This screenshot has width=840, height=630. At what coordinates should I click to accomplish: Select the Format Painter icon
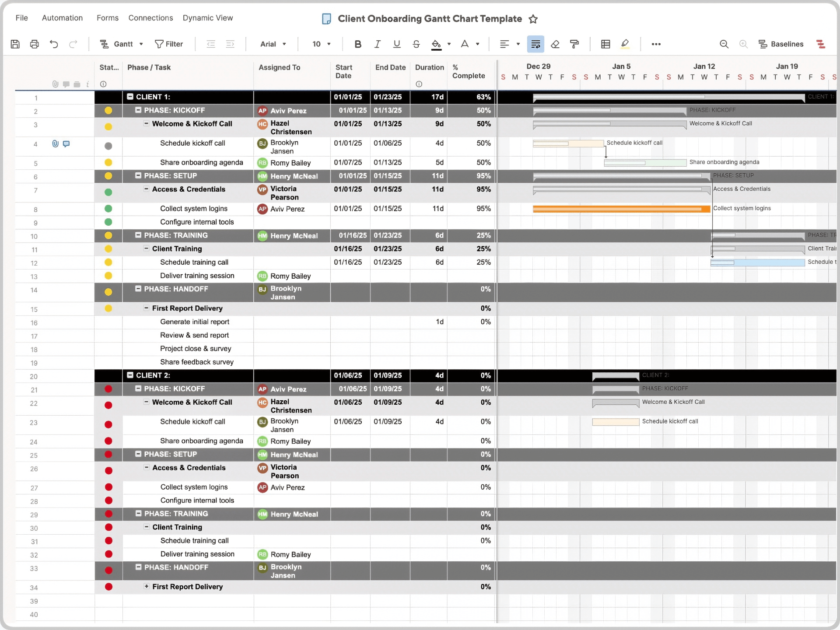pos(574,44)
